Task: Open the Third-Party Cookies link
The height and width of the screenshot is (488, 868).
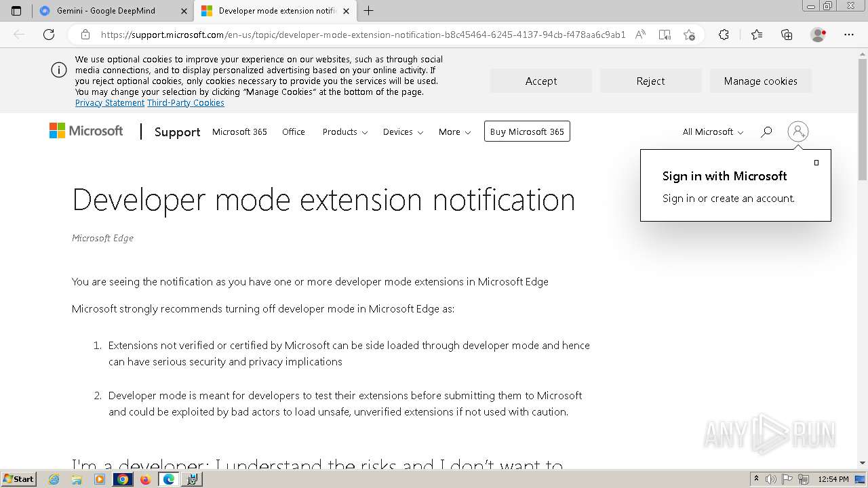Action: 186,103
